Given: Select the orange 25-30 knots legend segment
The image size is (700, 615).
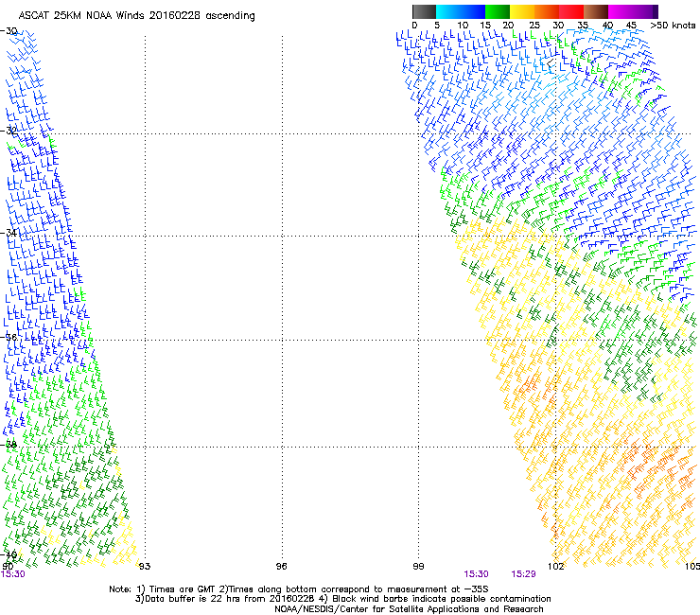Looking at the screenshot, I should tap(547, 11).
